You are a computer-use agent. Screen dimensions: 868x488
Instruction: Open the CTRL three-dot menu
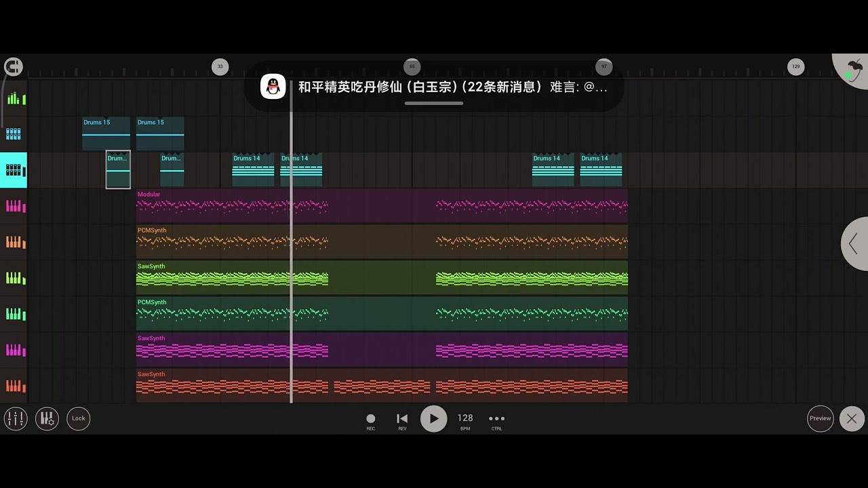pos(496,421)
